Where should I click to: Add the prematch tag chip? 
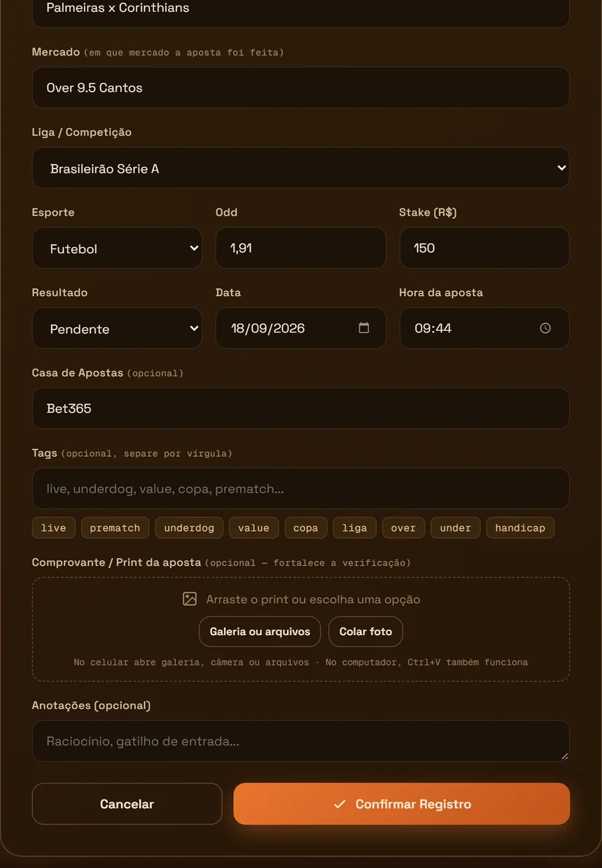[x=115, y=527]
